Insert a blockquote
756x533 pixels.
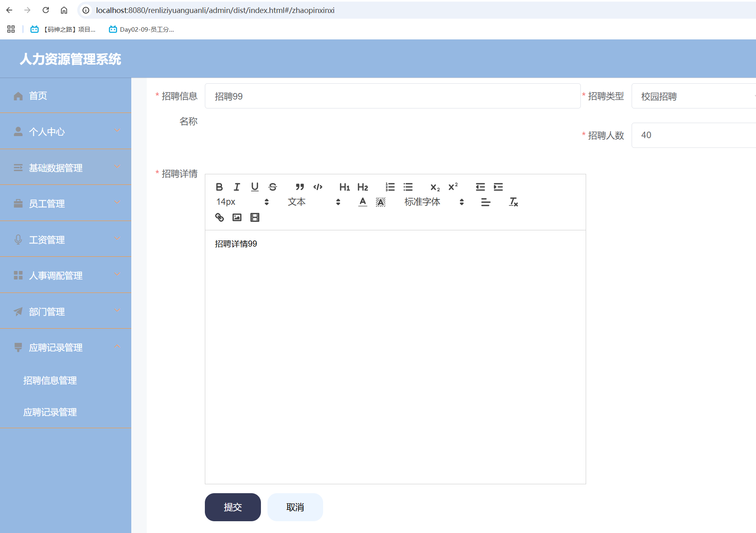click(x=300, y=187)
